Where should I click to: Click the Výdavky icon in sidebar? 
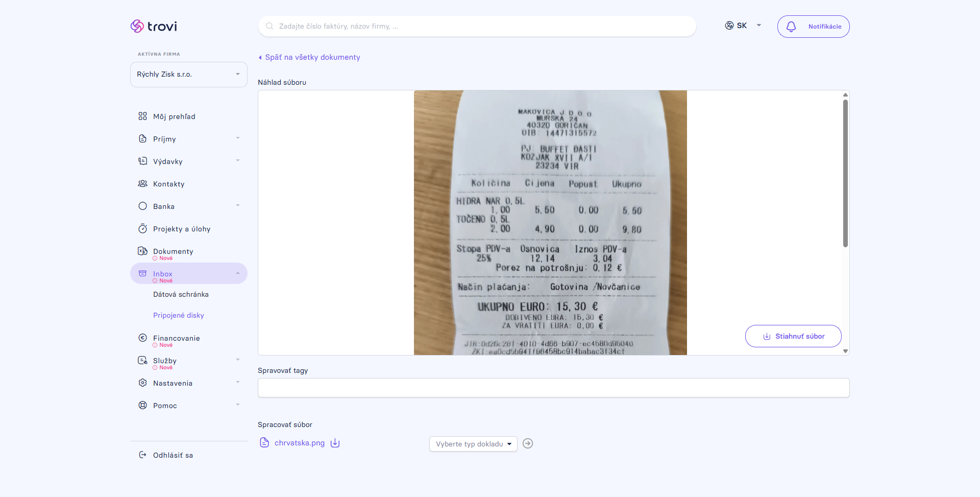[x=143, y=161]
